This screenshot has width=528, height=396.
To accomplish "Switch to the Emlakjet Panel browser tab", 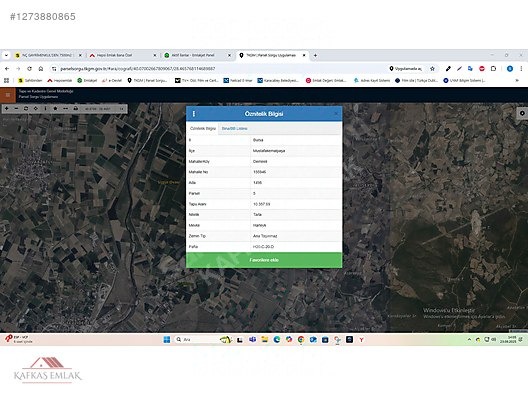I will point(198,55).
